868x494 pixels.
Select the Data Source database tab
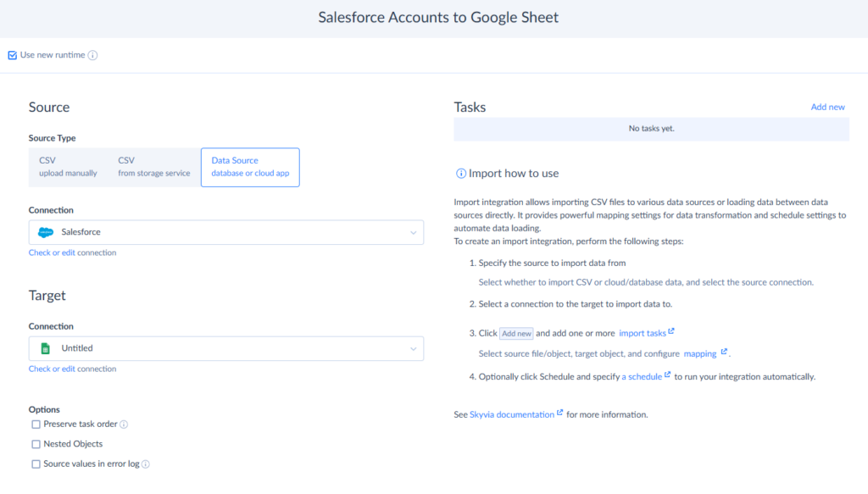pos(250,166)
